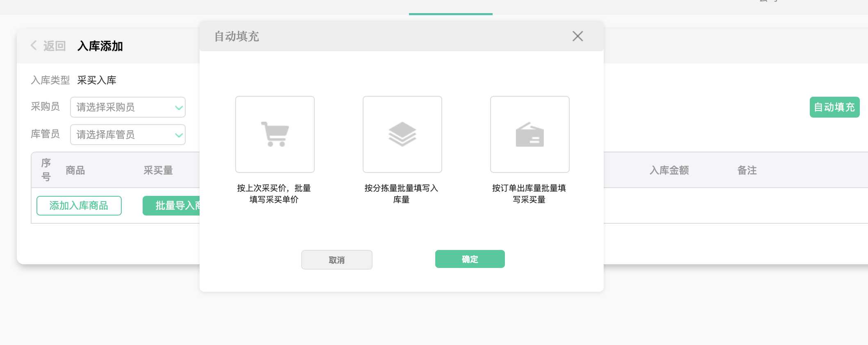The image size is (868, 345).
Task: Click the 按分拣量批量填写入库量 label
Action: [401, 194]
